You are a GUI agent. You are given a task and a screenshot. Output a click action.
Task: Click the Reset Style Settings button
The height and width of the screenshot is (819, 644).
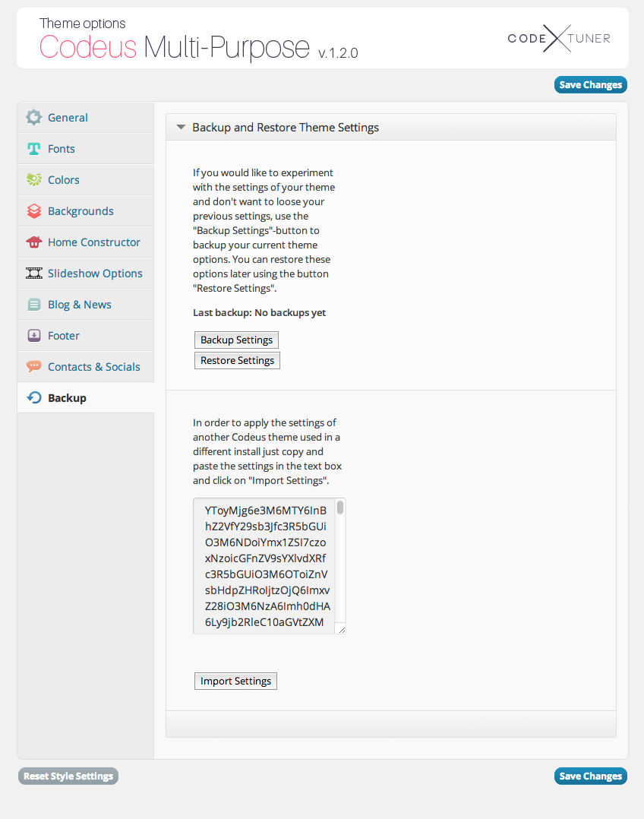[x=68, y=776]
